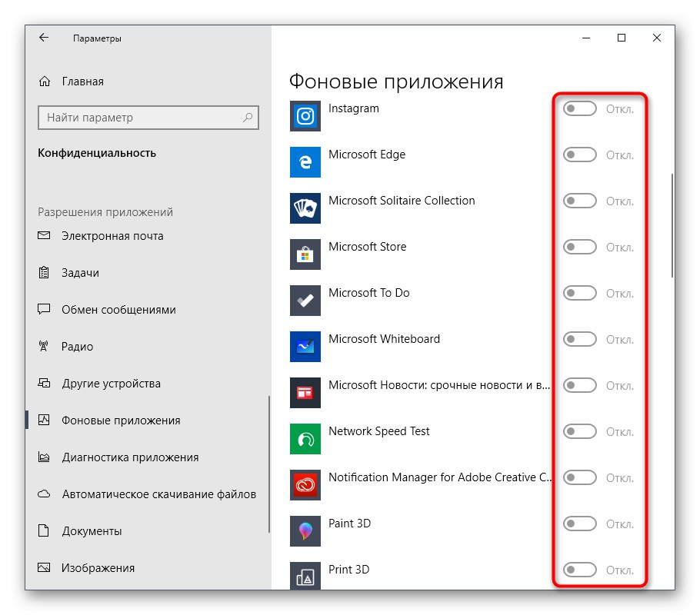Click the right pane vertical scrollbar
The height and width of the screenshot is (615, 700).
pyautogui.click(x=672, y=225)
